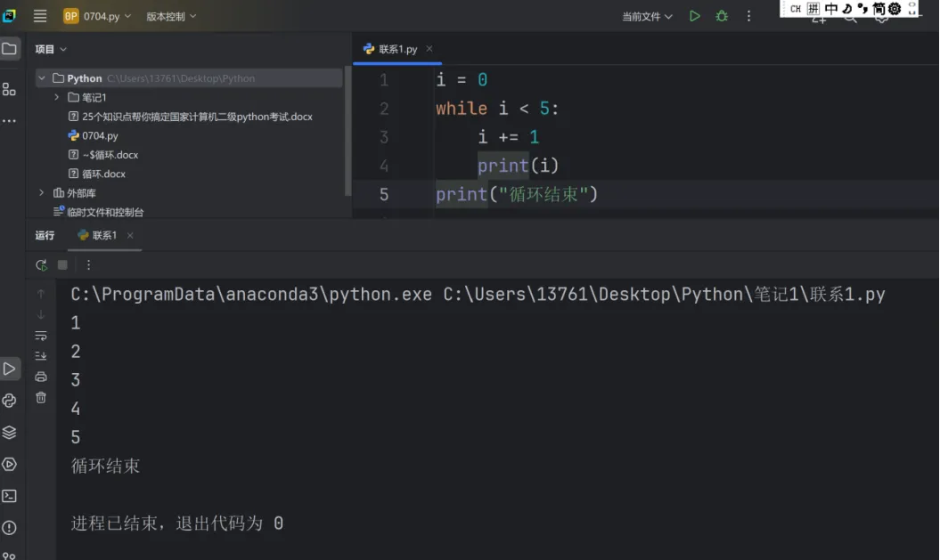
Task: Open Run panel more options ellipsis
Action: pyautogui.click(x=88, y=264)
